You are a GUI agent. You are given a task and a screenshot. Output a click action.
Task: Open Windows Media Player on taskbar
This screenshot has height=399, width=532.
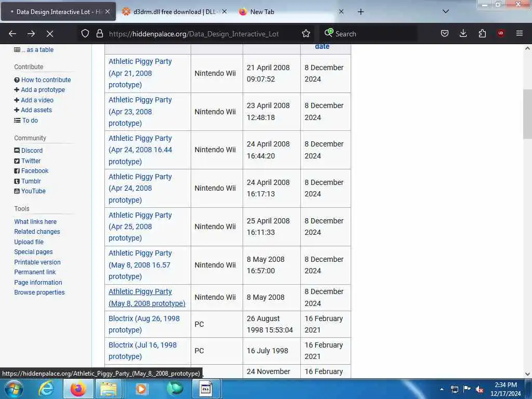[x=140, y=389]
